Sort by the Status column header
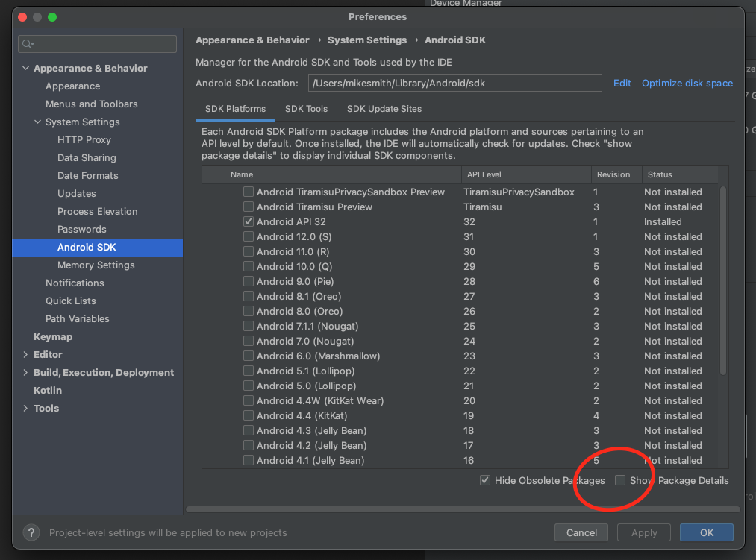Screen dimensions: 756x560 pos(680,174)
